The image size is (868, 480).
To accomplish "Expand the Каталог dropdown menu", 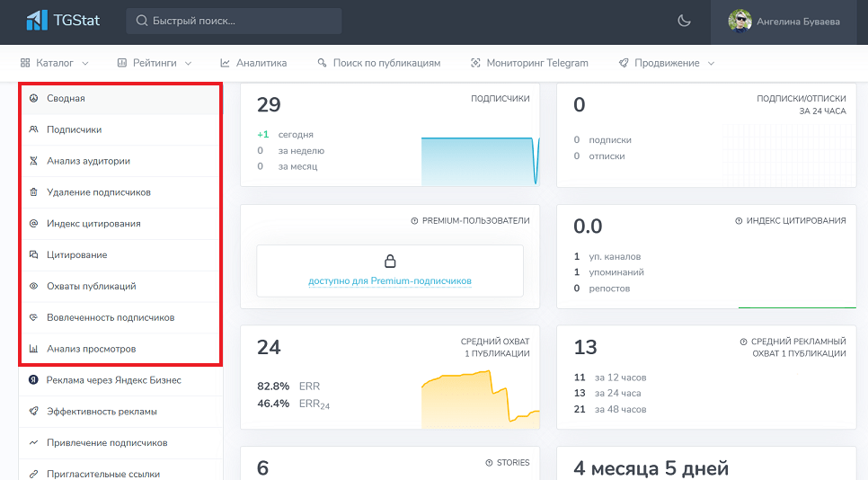I will coord(54,63).
